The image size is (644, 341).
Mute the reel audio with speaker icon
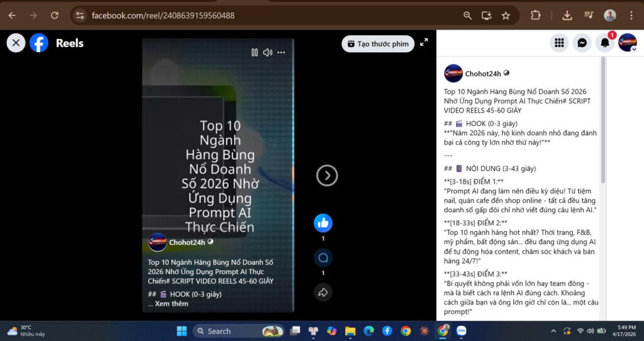click(268, 52)
